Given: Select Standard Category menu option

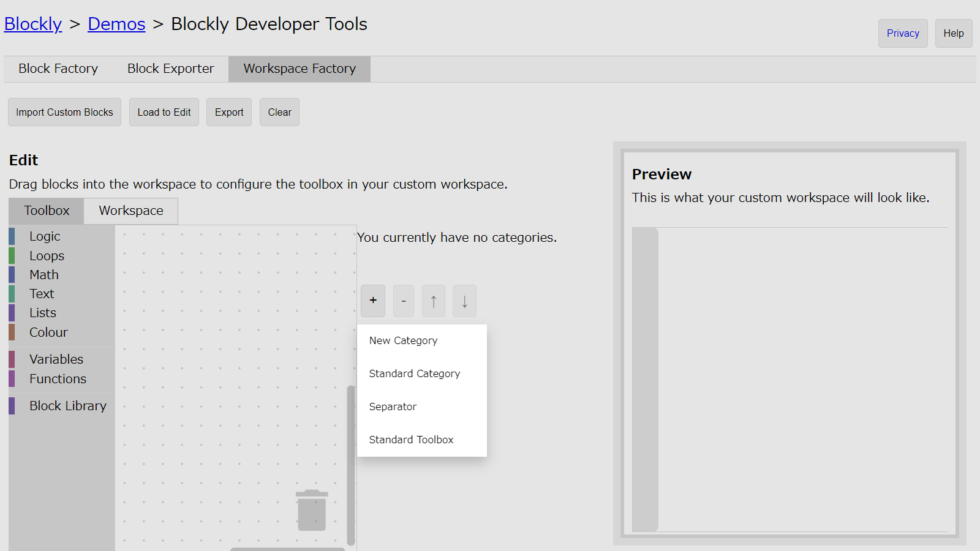Looking at the screenshot, I should 414,374.
